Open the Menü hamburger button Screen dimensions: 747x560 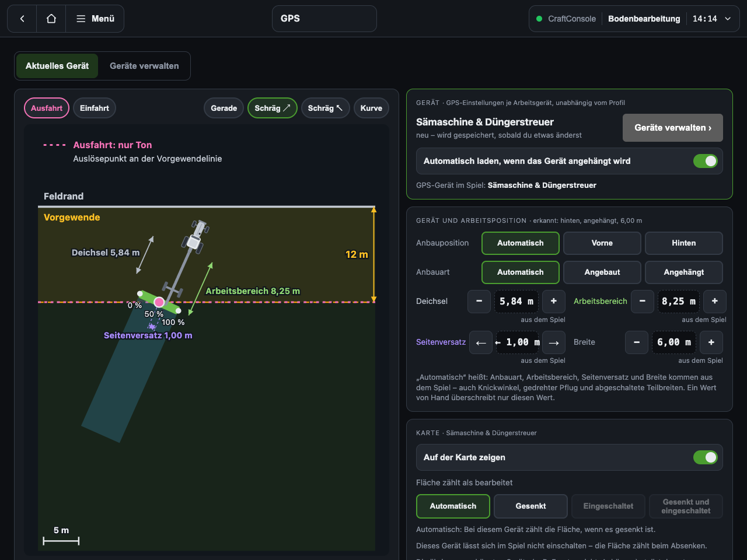tap(95, 19)
